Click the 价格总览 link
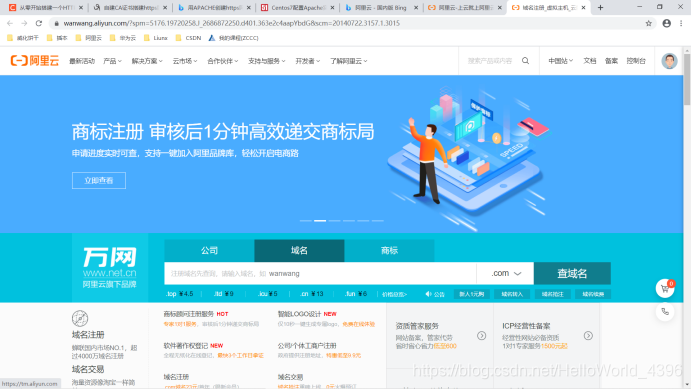692x389 pixels. 394,295
